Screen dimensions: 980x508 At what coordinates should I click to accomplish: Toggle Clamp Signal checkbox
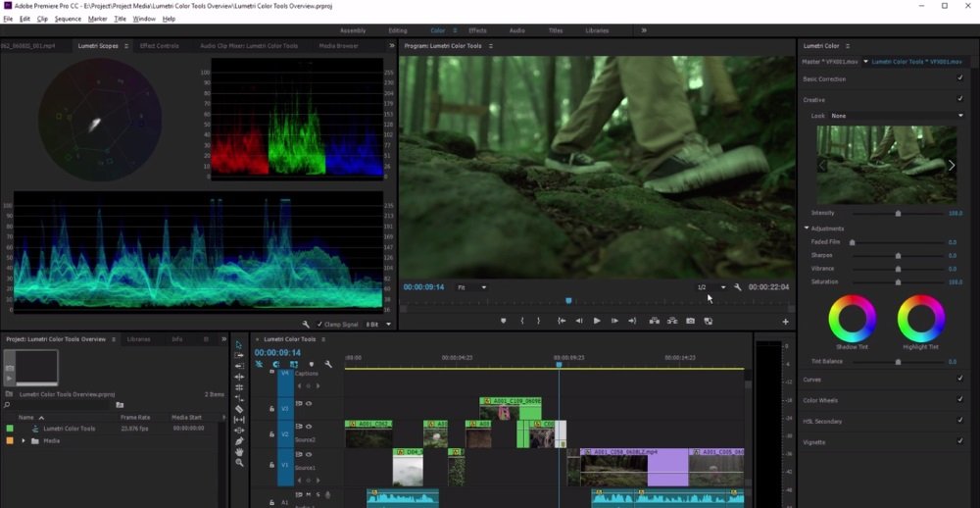click(x=319, y=324)
